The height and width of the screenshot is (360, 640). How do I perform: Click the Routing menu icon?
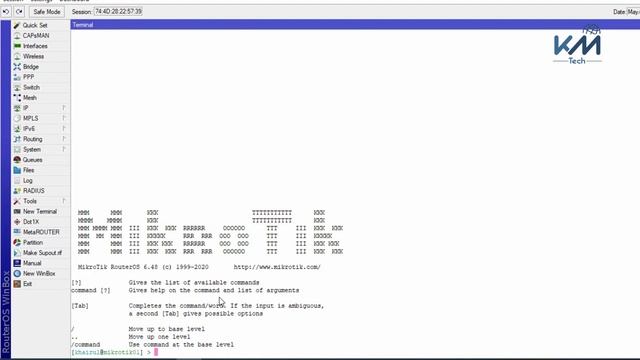click(17, 139)
